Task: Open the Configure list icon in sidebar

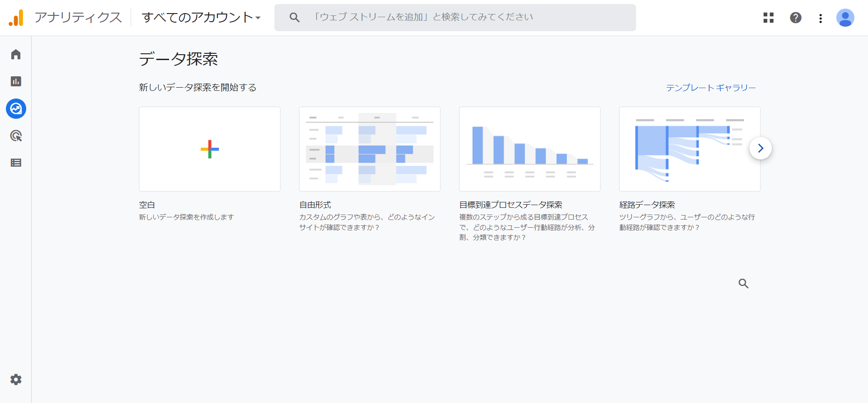Action: click(16, 163)
